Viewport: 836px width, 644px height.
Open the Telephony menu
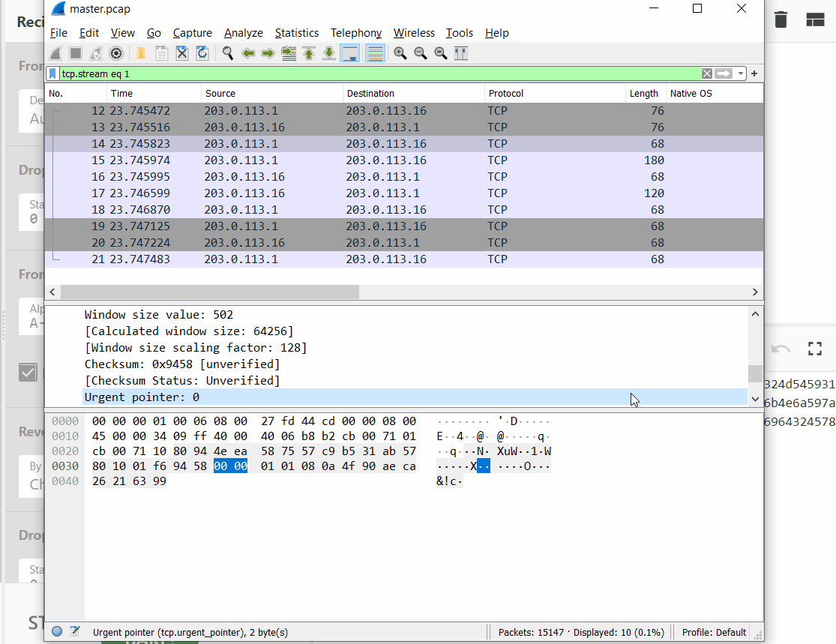click(x=356, y=33)
